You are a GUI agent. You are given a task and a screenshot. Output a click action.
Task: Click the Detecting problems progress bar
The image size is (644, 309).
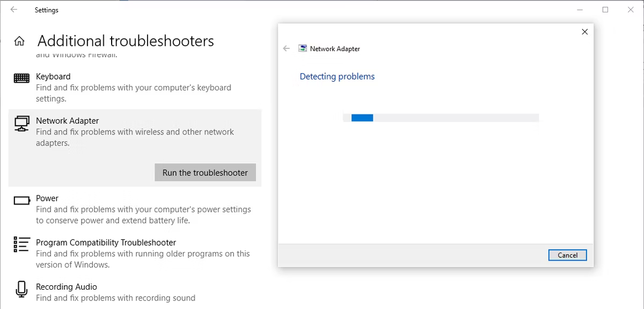(x=440, y=118)
